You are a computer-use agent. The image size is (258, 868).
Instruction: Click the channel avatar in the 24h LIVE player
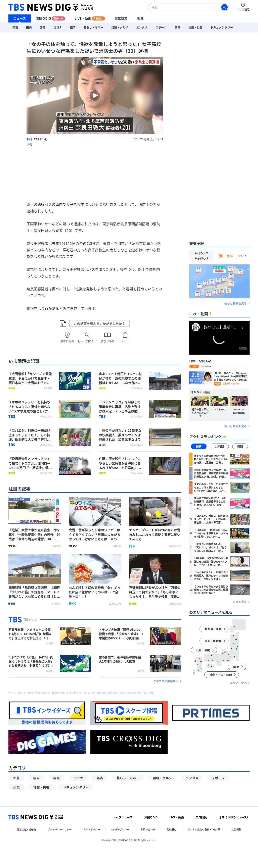click(196, 327)
